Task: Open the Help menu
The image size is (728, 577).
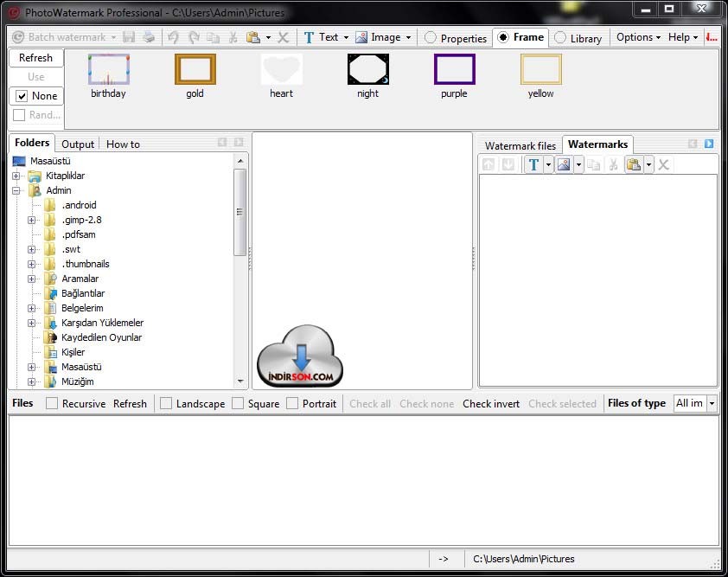Action: tap(683, 37)
